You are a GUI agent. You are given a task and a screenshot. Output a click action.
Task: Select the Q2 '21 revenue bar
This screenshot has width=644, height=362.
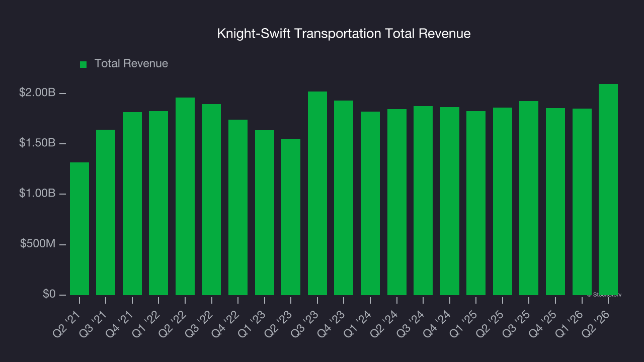click(79, 229)
